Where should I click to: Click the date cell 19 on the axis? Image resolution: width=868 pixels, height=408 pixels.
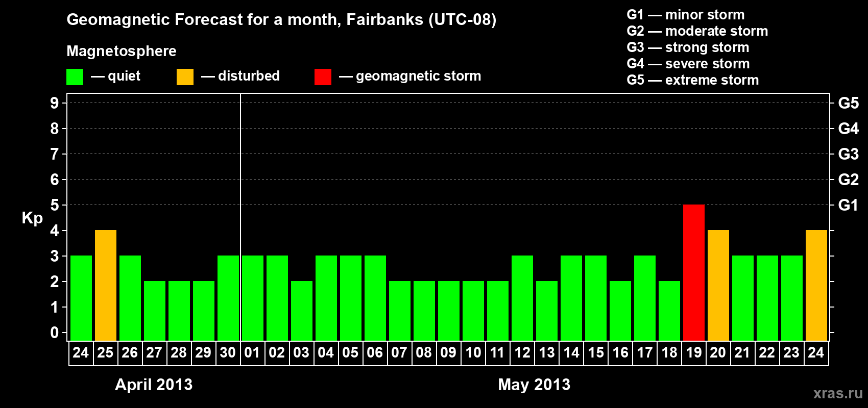pos(694,353)
